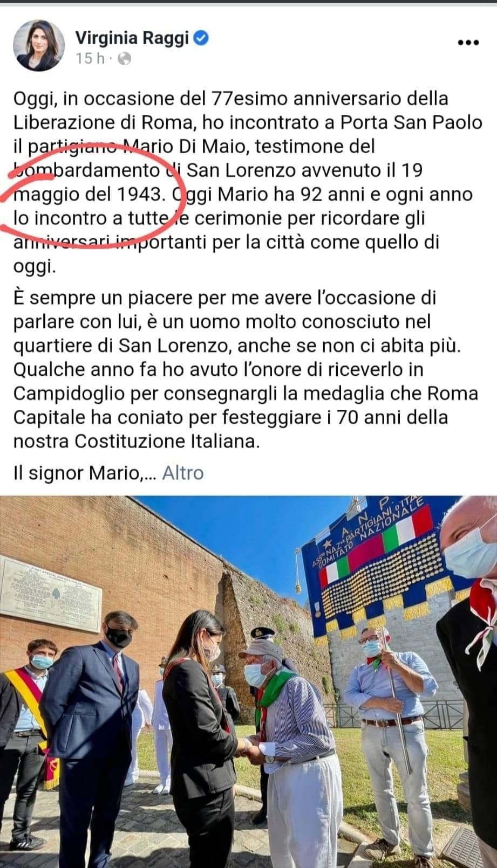Open the Virginia Raggi page name
The height and width of the screenshot is (868, 497).
pos(132,38)
